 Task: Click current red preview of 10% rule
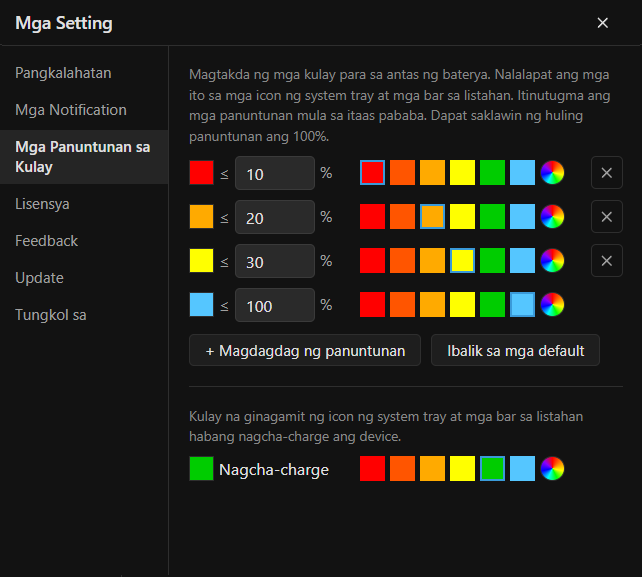coord(201,173)
